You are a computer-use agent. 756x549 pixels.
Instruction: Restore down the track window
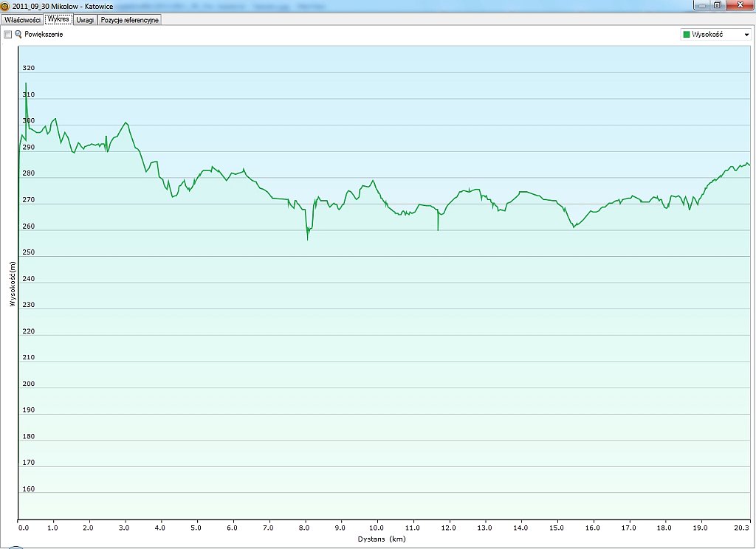717,5
